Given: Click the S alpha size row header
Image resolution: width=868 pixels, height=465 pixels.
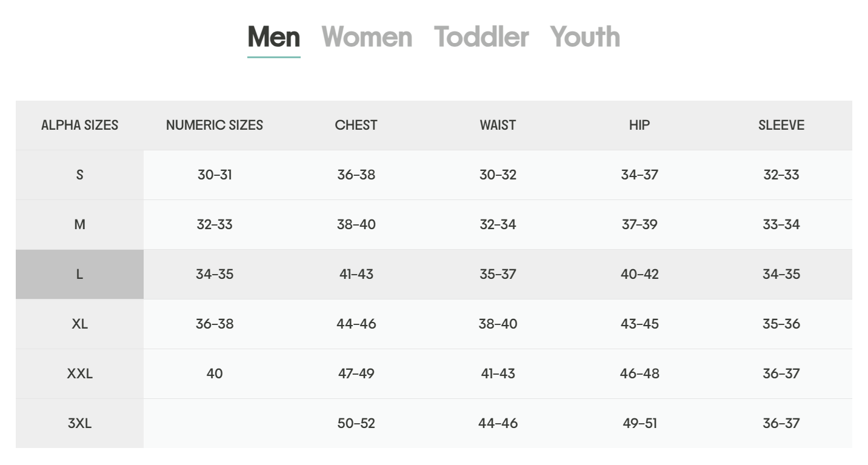Looking at the screenshot, I should tap(79, 175).
